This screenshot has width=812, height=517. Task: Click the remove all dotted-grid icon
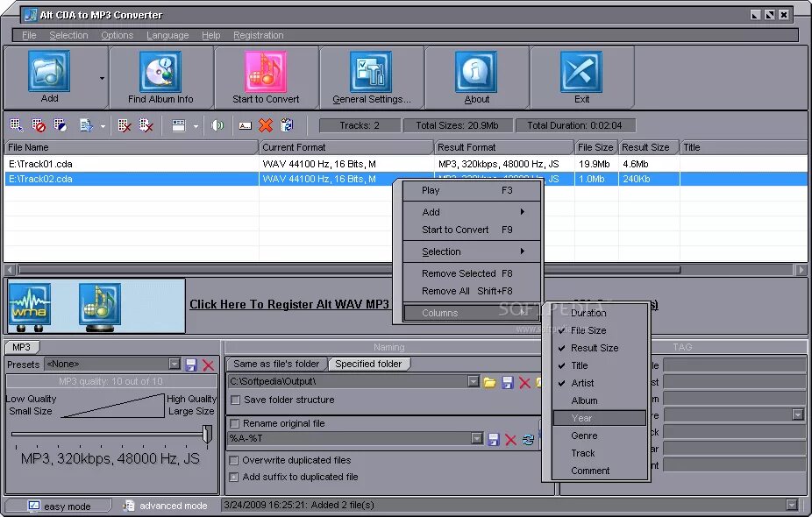click(146, 125)
